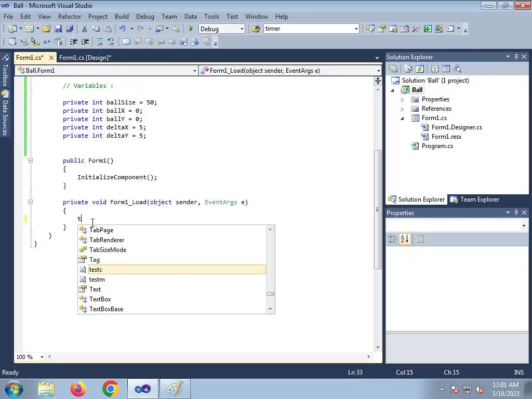Open the Debug menu
The image size is (532, 399).
pyautogui.click(x=145, y=16)
